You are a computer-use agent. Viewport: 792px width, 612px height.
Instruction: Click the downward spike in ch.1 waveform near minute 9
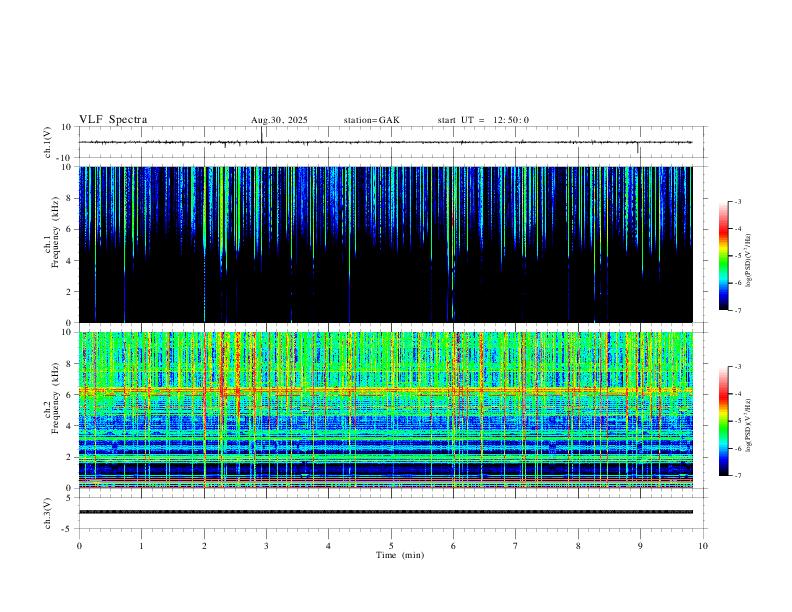638,147
